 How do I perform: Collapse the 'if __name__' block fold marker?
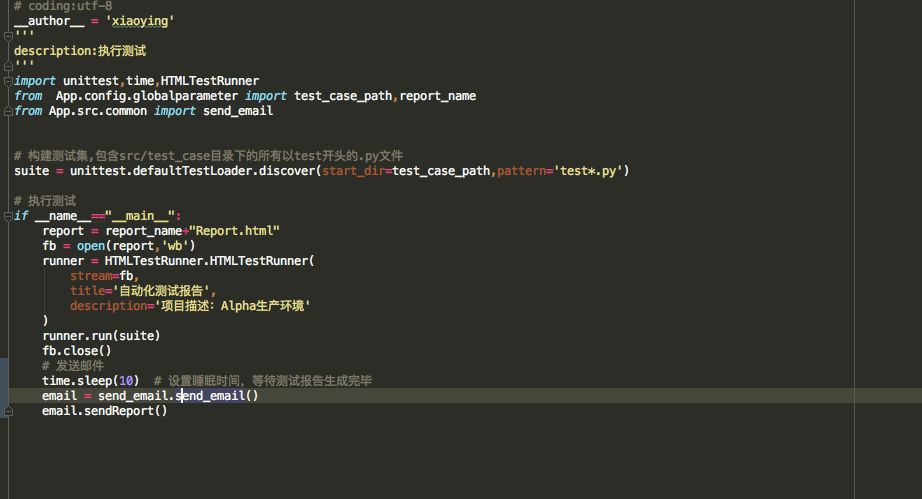(x=8, y=216)
